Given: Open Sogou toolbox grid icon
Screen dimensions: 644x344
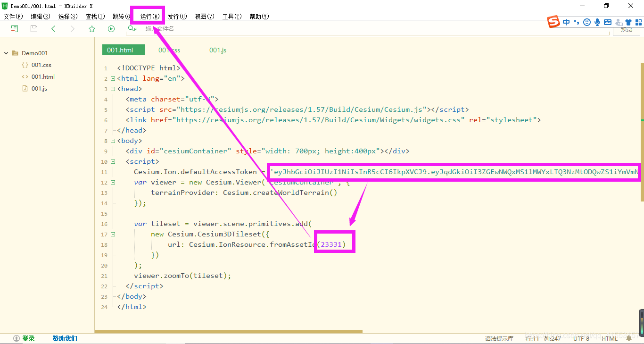Looking at the screenshot, I should tap(638, 22).
